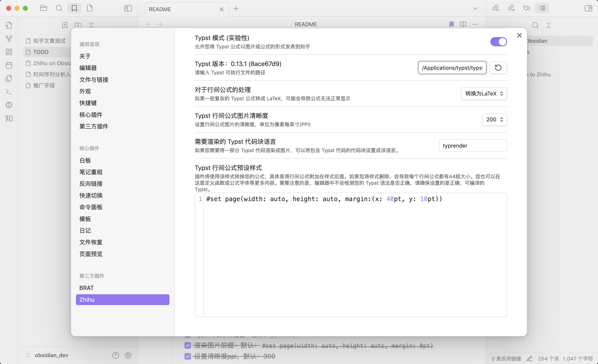The image size is (598, 364).
Task: Select the 第三方插件 settings tab
Action: 94,126
